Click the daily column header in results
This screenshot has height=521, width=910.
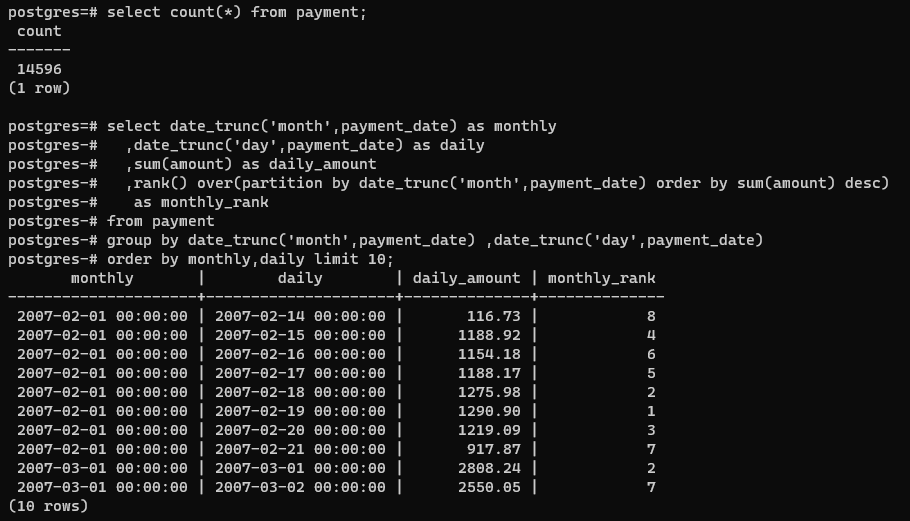[300, 278]
